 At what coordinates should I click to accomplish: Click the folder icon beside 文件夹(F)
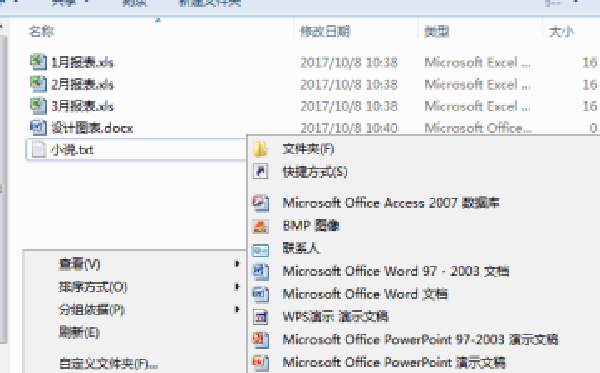260,149
